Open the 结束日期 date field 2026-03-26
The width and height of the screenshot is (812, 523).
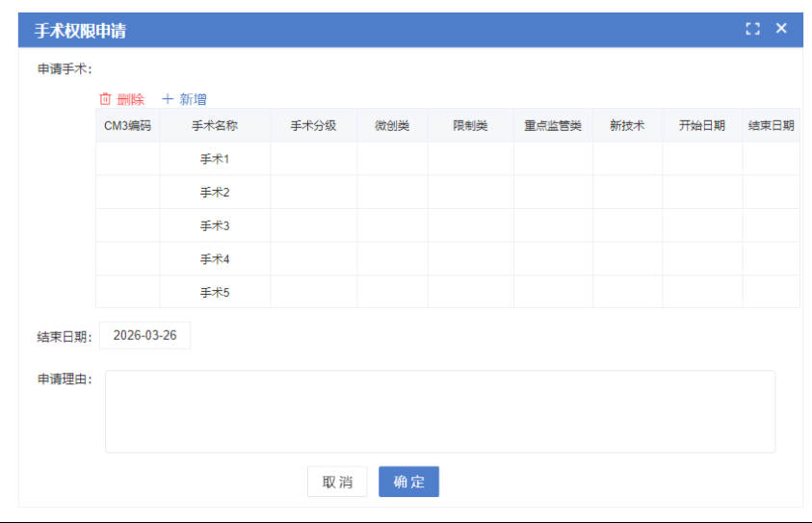tap(145, 335)
